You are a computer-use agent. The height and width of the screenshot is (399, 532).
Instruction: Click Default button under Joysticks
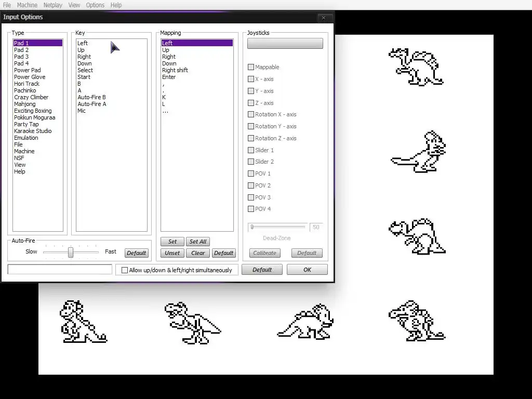(x=307, y=253)
